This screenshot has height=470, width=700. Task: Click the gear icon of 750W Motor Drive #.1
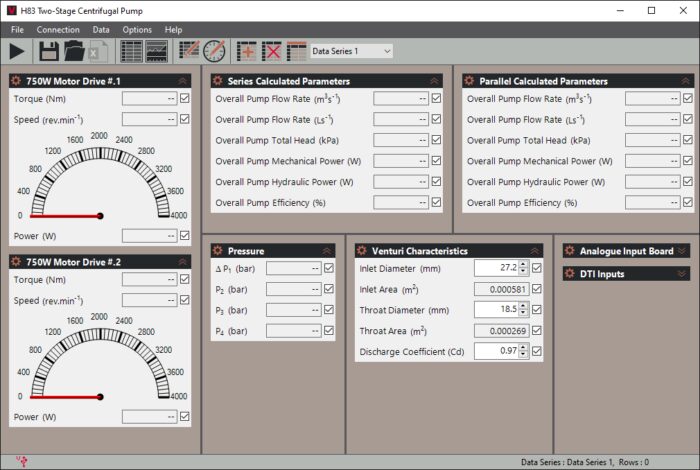(16, 81)
